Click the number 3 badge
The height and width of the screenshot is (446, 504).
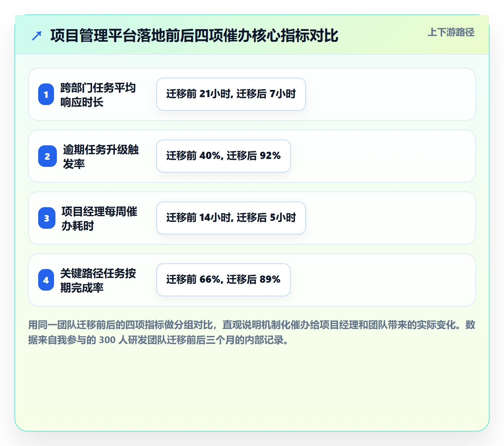click(47, 218)
